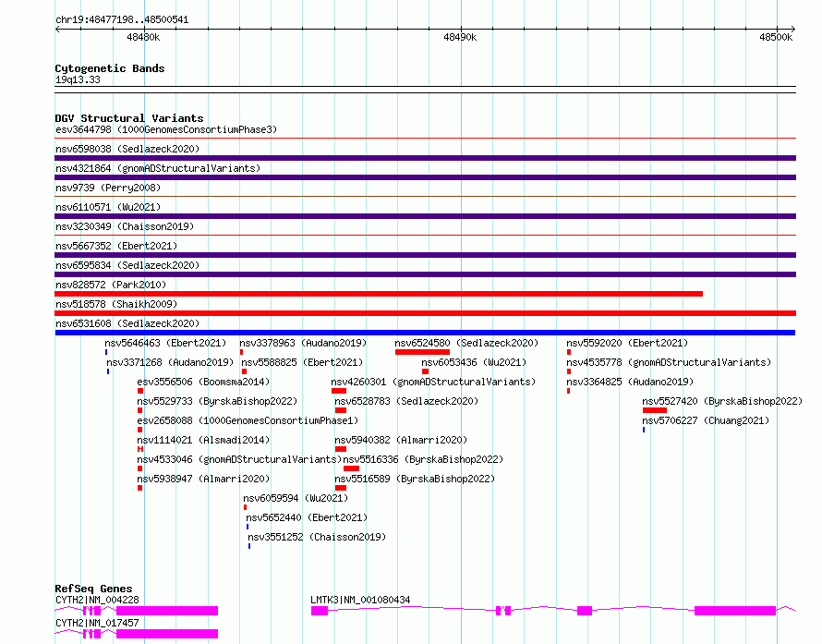Select nsv6528783 Sedlazeck2020 label

(406, 401)
